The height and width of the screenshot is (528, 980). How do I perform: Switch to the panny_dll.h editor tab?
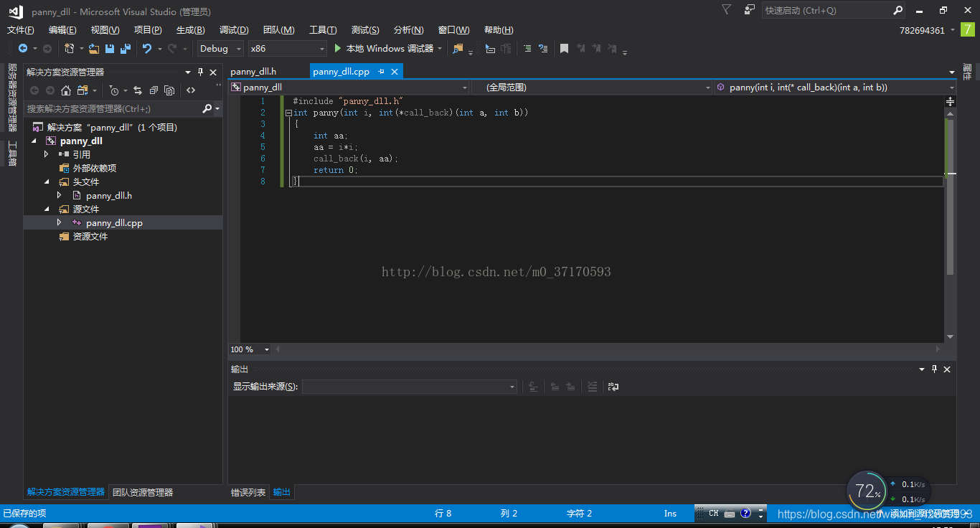pos(253,72)
